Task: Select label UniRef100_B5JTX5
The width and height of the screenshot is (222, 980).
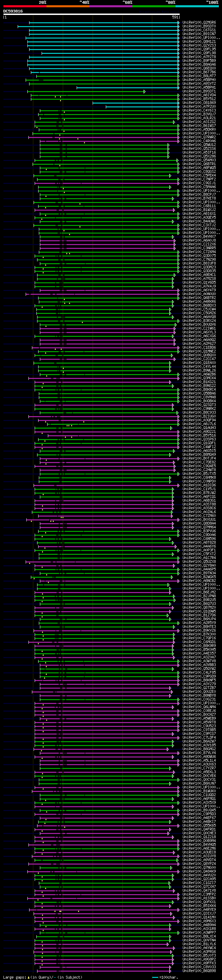Action: coord(199,474)
